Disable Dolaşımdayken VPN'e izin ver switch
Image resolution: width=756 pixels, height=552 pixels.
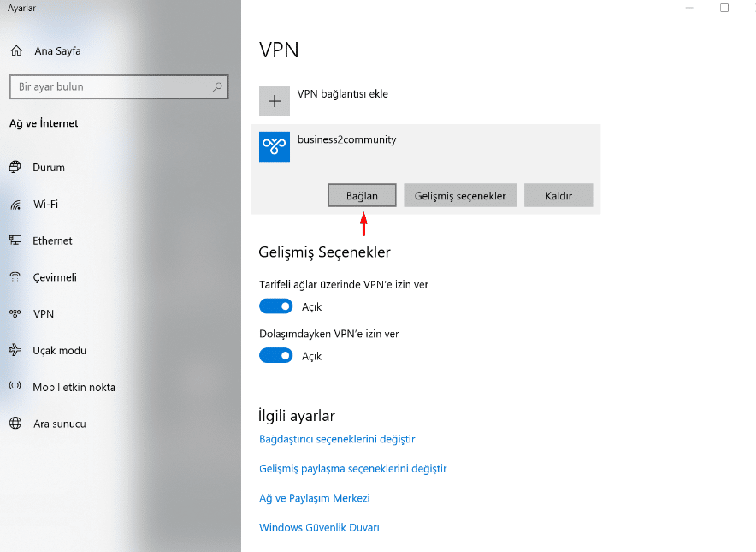[x=275, y=355]
